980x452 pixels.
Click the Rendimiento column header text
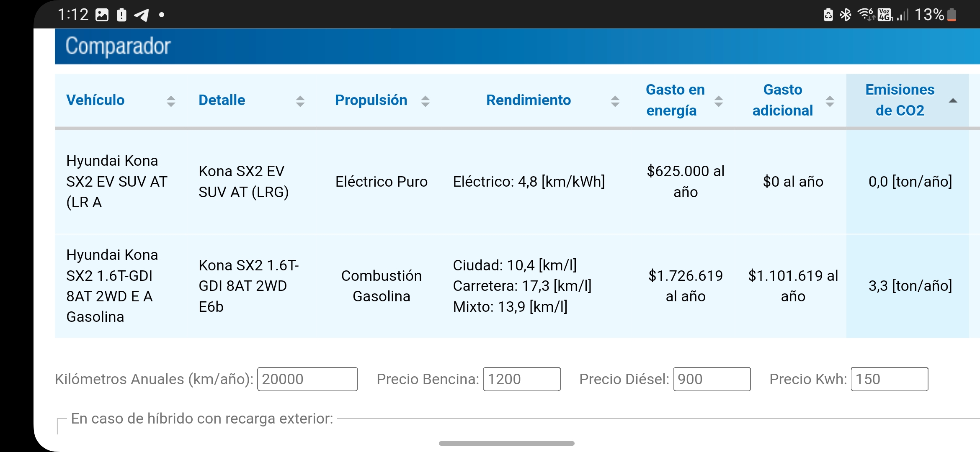[x=528, y=100]
